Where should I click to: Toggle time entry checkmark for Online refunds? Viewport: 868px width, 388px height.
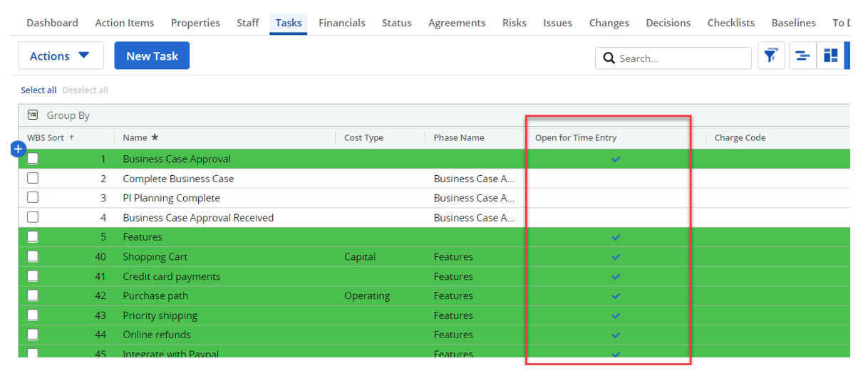616,335
